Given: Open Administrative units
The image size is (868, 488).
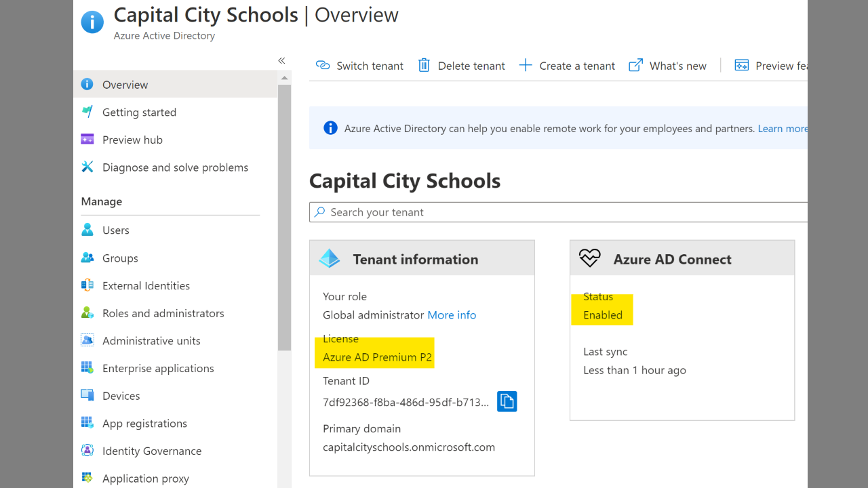Looking at the screenshot, I should point(175,340).
